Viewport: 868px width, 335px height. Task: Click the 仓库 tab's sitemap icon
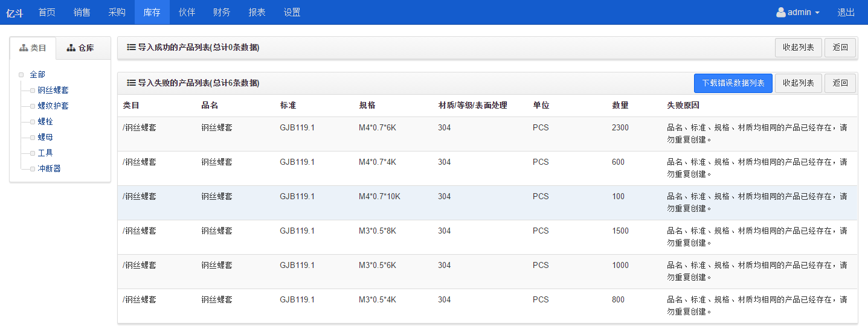click(x=71, y=48)
